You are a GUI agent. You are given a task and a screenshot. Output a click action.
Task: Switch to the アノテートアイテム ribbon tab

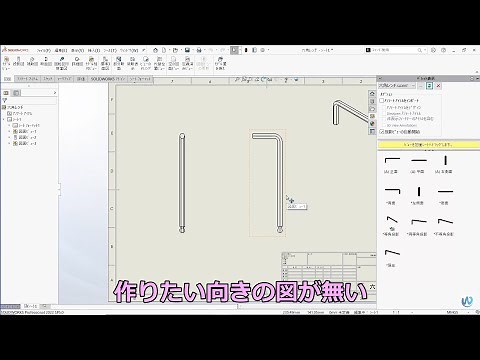click(27, 79)
